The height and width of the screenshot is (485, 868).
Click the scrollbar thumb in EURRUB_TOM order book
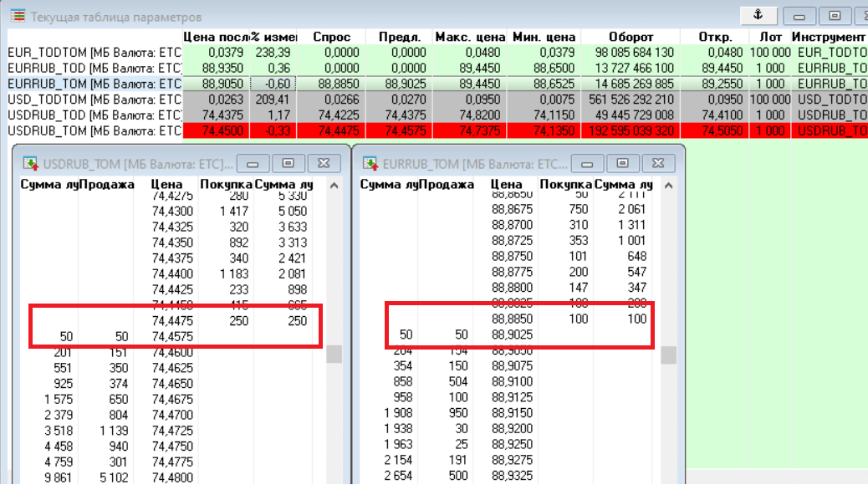coord(669,355)
